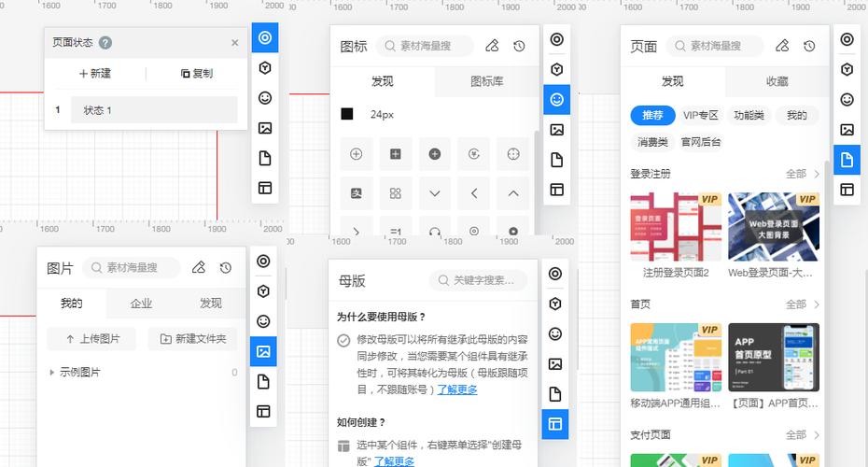Select the 状态 1 row

point(154,109)
